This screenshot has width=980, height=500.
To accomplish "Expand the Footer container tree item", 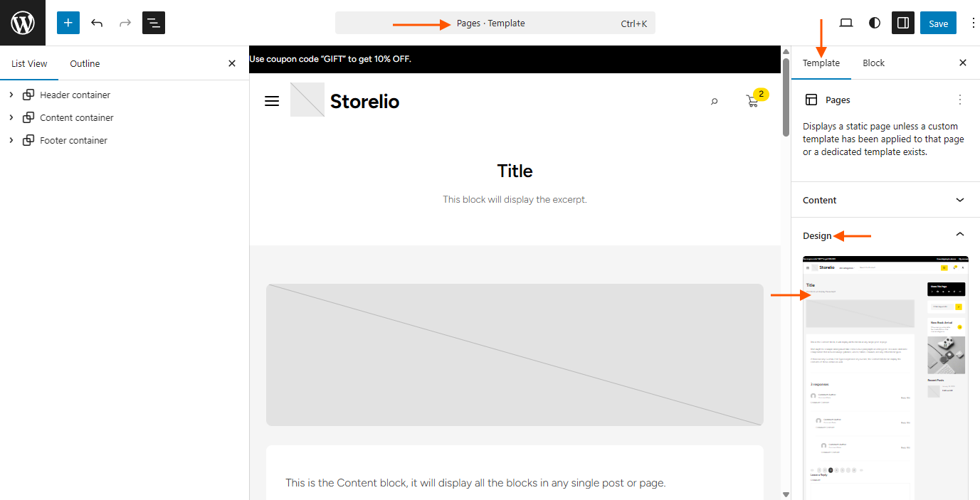I will tap(11, 140).
